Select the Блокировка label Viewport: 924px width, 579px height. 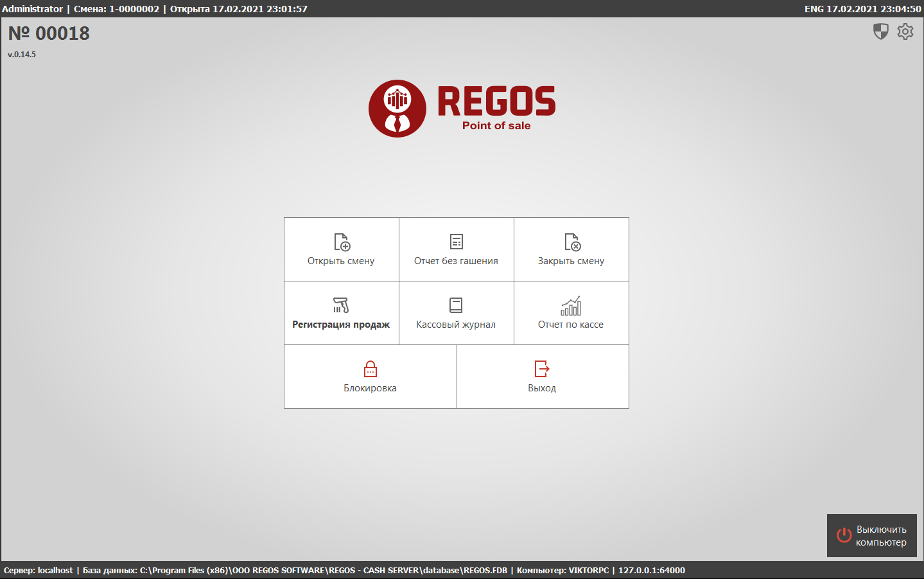(x=370, y=388)
